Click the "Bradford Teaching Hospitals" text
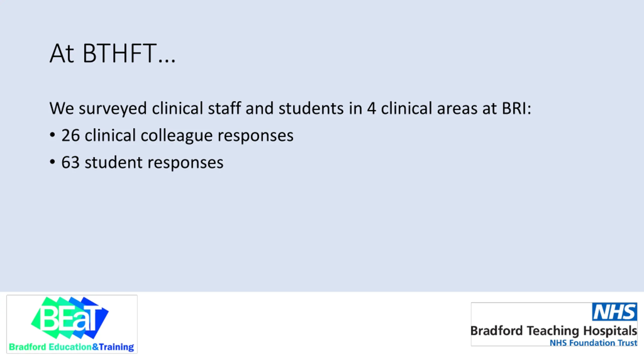This screenshot has width=644, height=362. [x=554, y=331]
